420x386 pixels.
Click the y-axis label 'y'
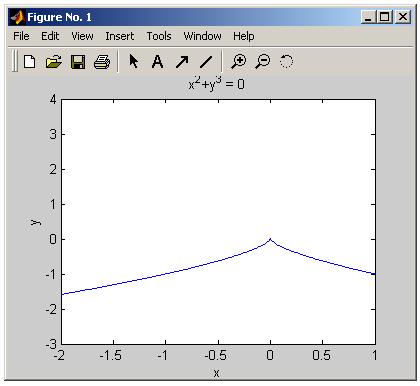coord(36,222)
